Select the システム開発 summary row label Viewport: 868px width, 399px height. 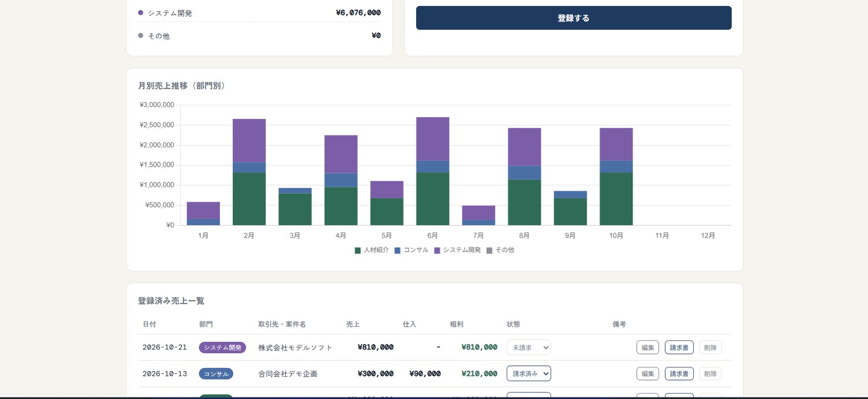(170, 13)
